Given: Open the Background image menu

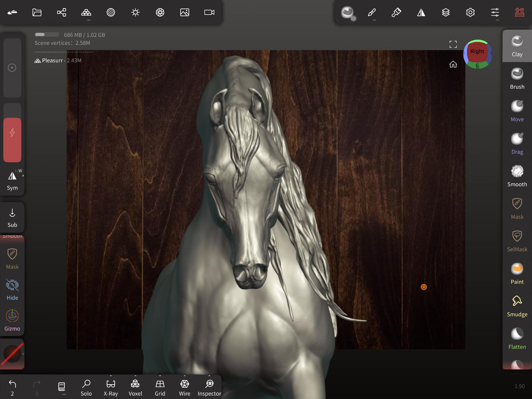Looking at the screenshot, I should pyautogui.click(x=185, y=12).
